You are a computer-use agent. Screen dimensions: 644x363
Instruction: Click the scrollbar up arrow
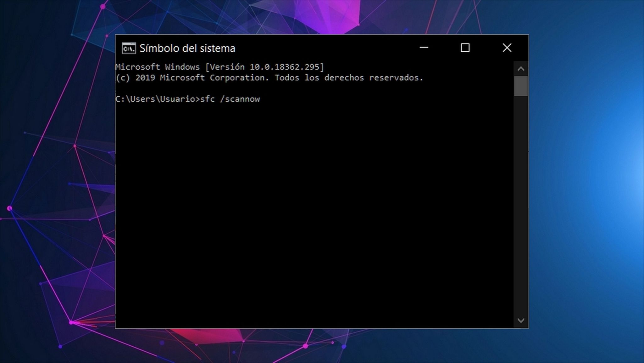[520, 68]
